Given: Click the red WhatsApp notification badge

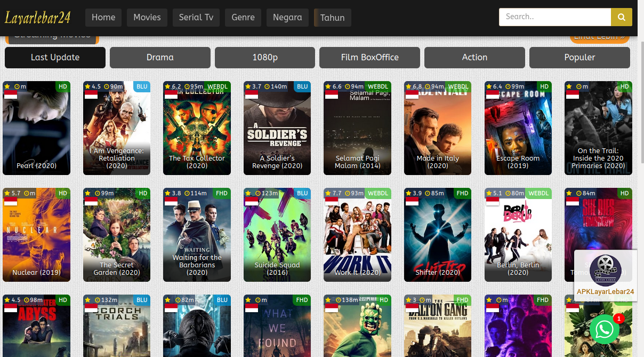Looking at the screenshot, I should pyautogui.click(x=618, y=319).
